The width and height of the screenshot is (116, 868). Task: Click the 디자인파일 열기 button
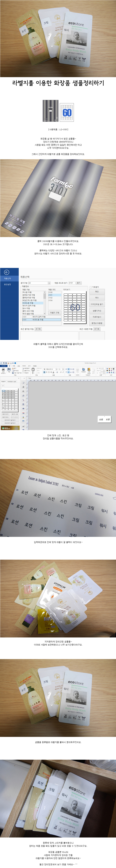pos(97,304)
